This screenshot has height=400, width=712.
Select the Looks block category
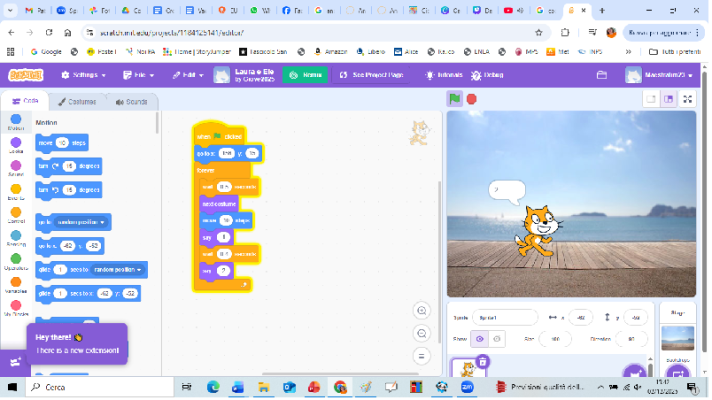pos(16,147)
